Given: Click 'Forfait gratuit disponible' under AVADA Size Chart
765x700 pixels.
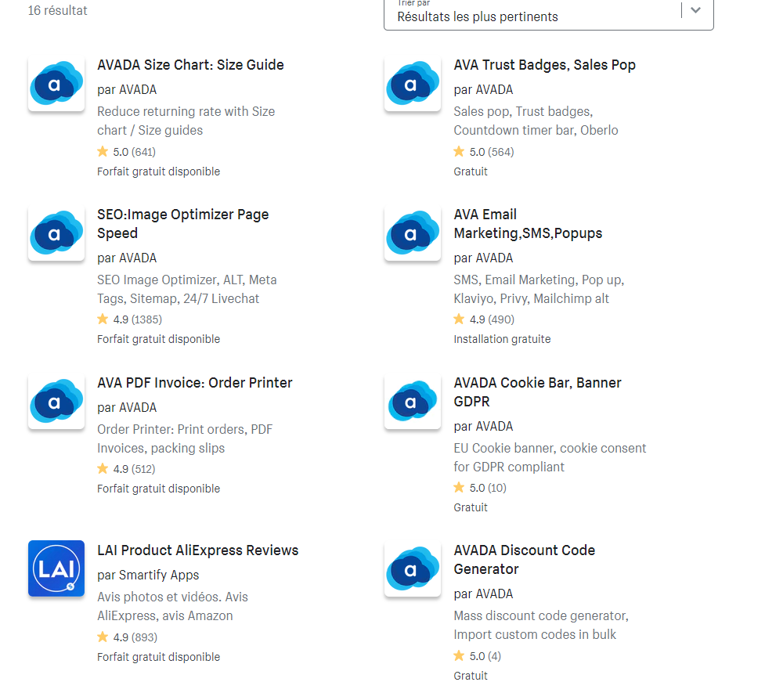Looking at the screenshot, I should pyautogui.click(x=159, y=171).
